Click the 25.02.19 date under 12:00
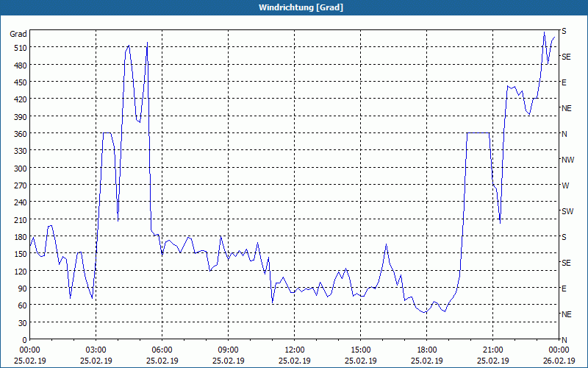 (295, 361)
